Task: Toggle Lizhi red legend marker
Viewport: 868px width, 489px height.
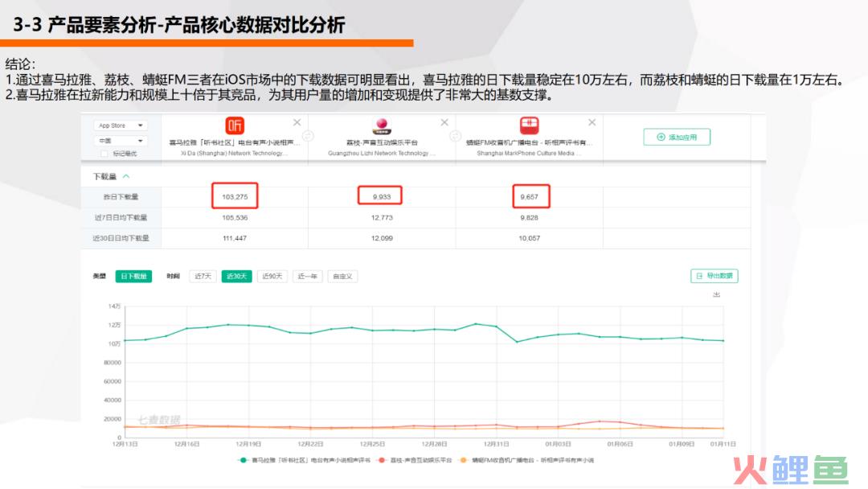Action: [382, 460]
